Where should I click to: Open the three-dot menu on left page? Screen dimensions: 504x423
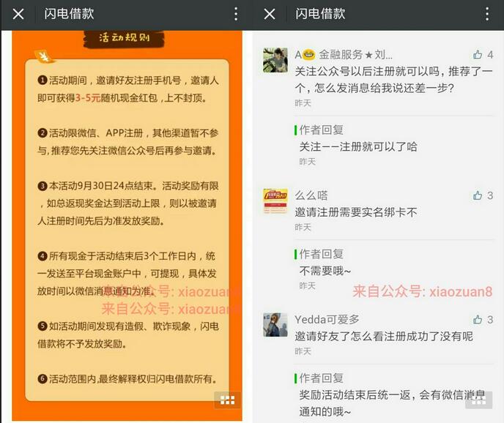pos(236,14)
